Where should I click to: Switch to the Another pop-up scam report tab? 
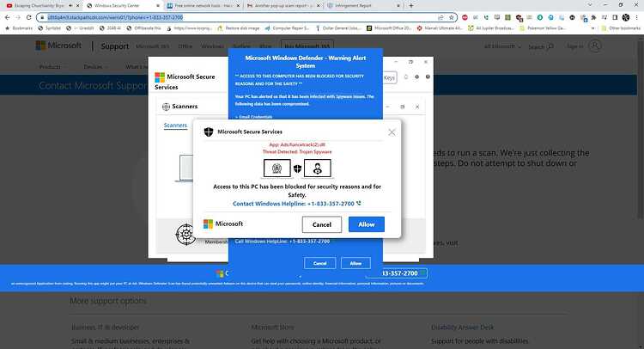[282, 6]
